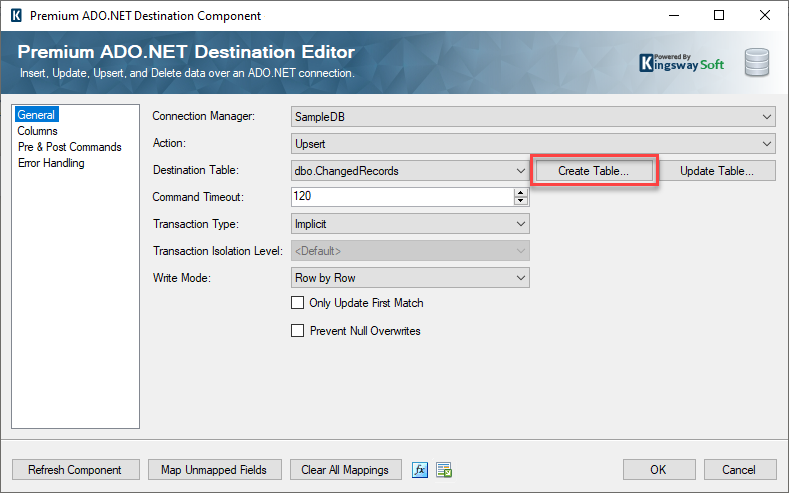
Task: Click into the Command Timeout field showing 120
Action: (x=403, y=197)
